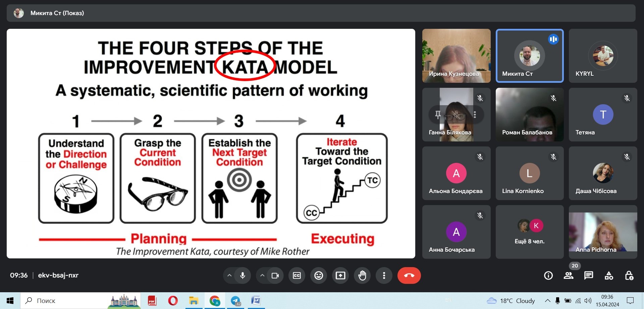The image size is (644, 309).
Task: Open the 'Ещё 8 чел.' participants tile
Action: [529, 232]
